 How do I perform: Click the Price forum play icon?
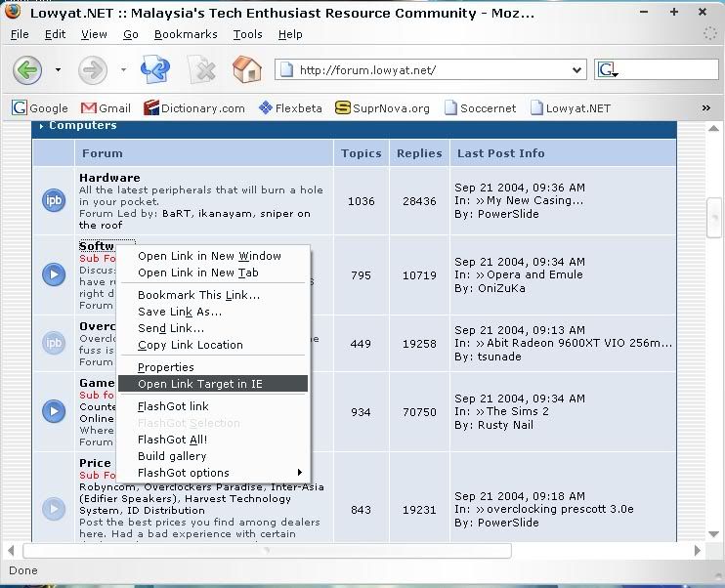54,509
